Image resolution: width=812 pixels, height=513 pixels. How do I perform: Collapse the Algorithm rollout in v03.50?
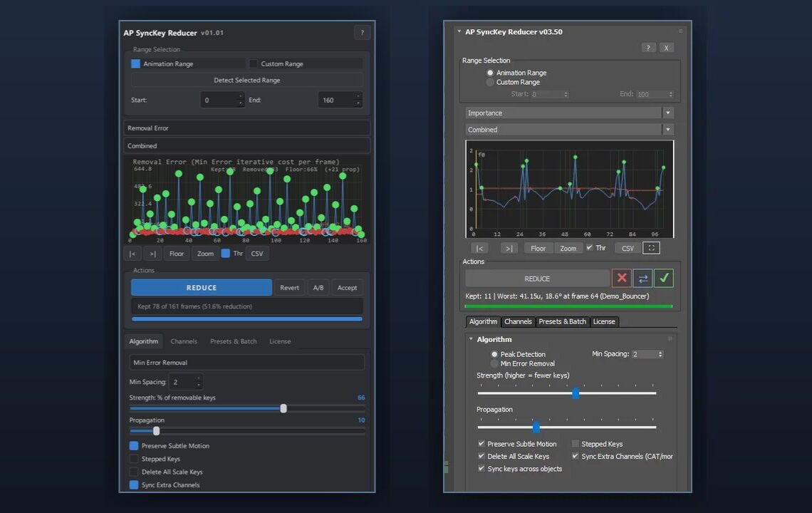tap(471, 339)
